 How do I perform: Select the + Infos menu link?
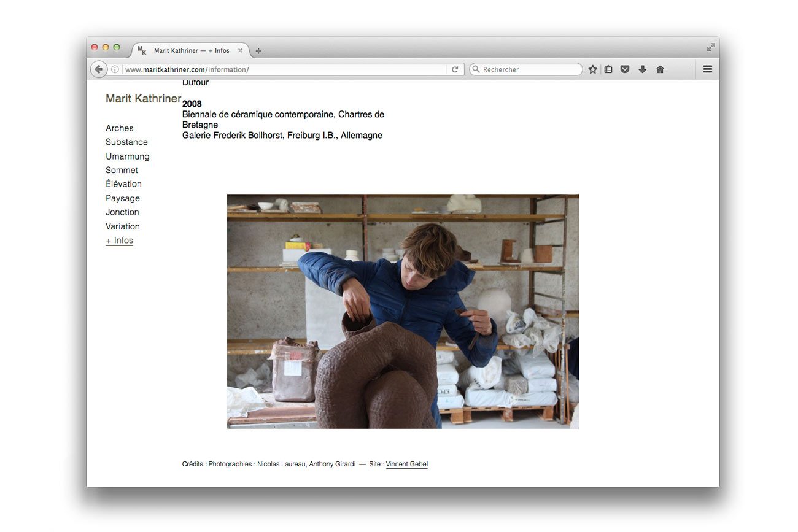119,241
